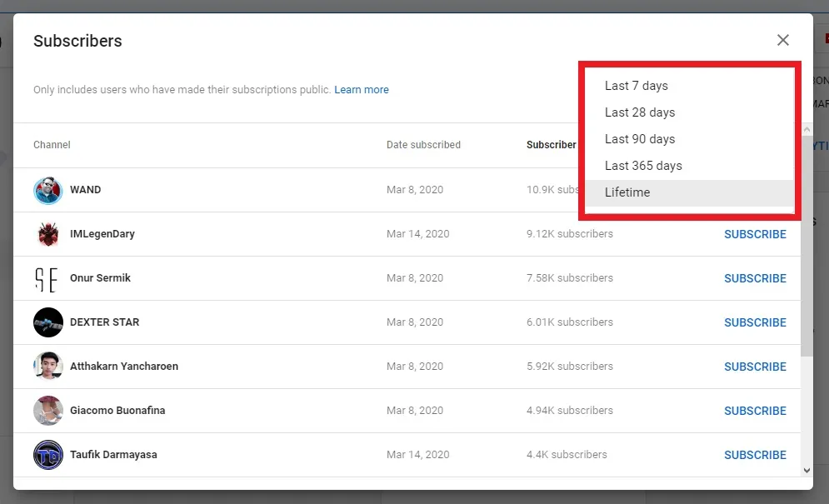The height and width of the screenshot is (504, 829).
Task: Choose Lifetime time range
Action: tap(627, 192)
